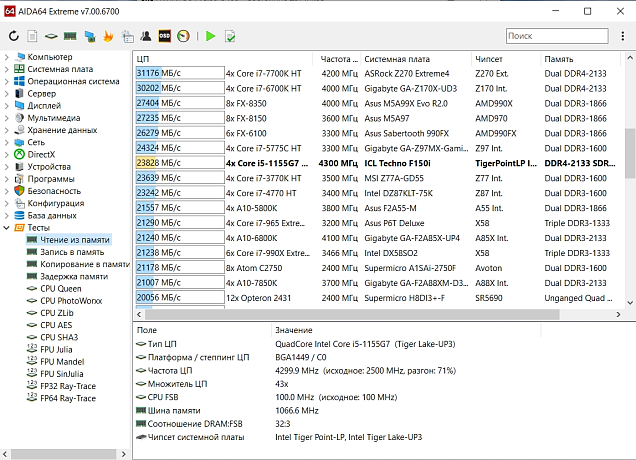Open the OSD panel icon
The height and width of the screenshot is (460, 636).
click(164, 36)
